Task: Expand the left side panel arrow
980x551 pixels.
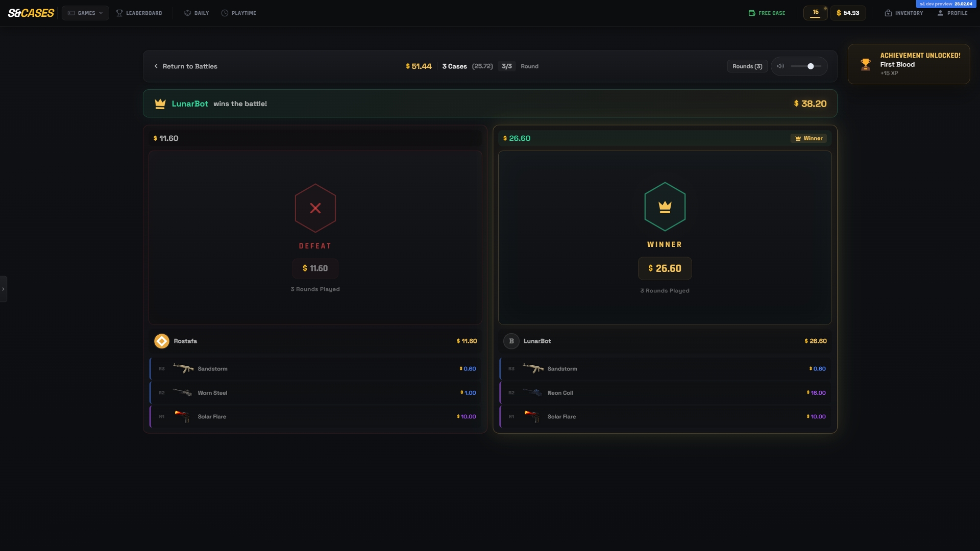Action: coord(3,289)
